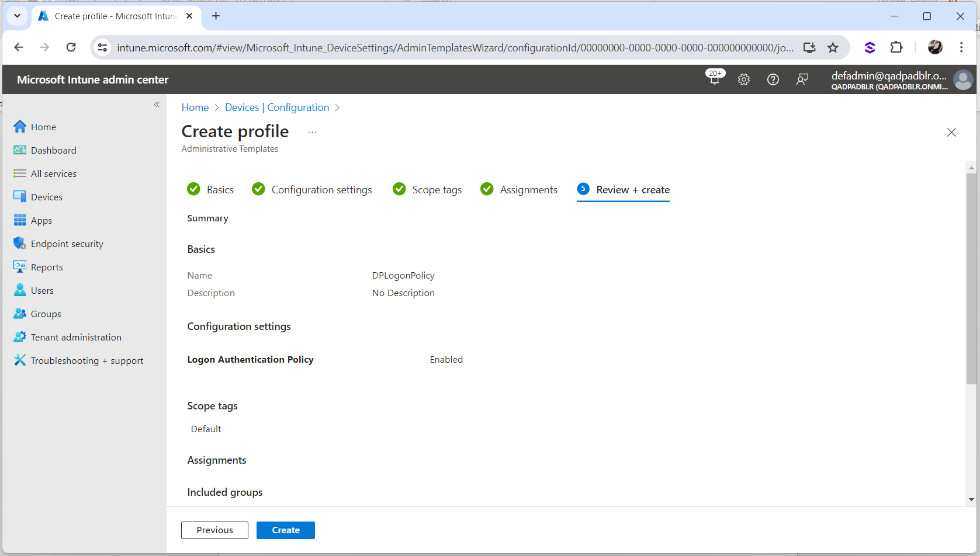Screen dimensions: 980x556
Task: Click the Create button
Action: click(286, 530)
